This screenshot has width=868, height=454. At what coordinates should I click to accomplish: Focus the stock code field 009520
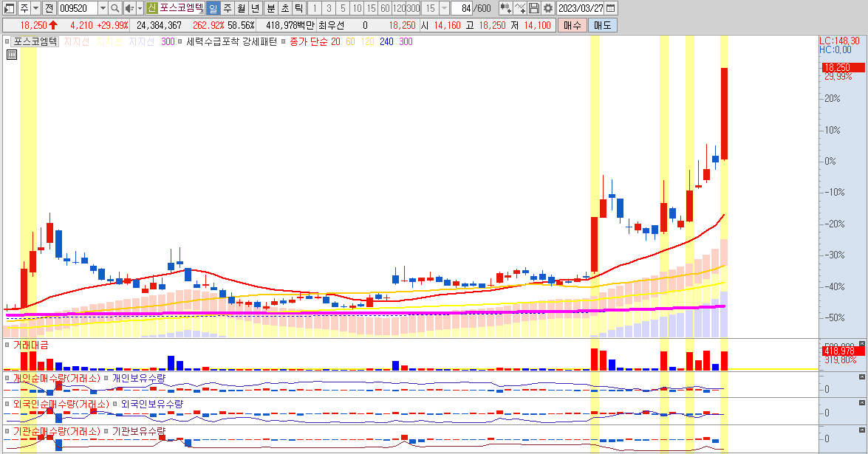coord(78,8)
